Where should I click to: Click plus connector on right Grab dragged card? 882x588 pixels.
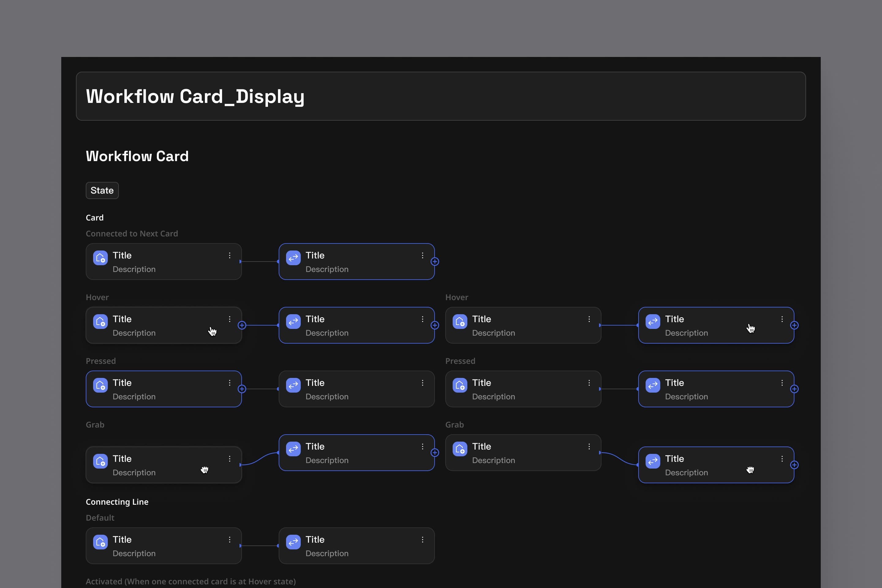click(794, 465)
